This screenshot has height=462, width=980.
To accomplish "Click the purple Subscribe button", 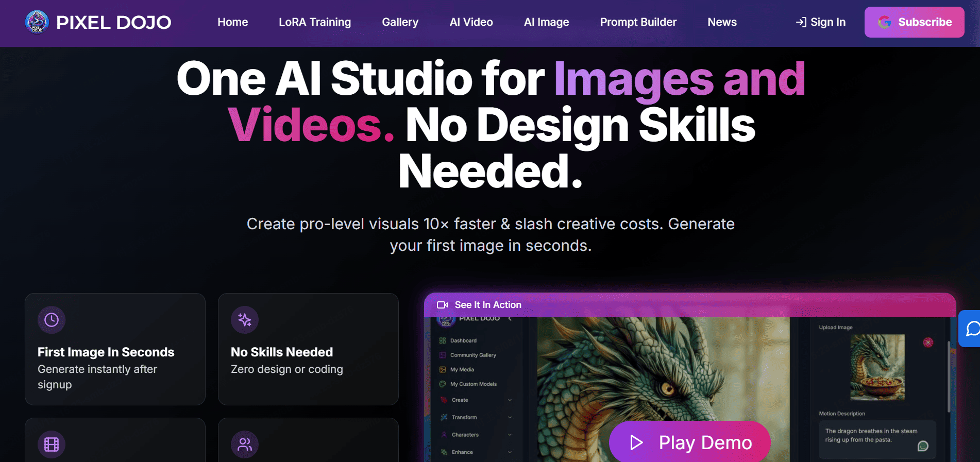I will click(x=915, y=22).
